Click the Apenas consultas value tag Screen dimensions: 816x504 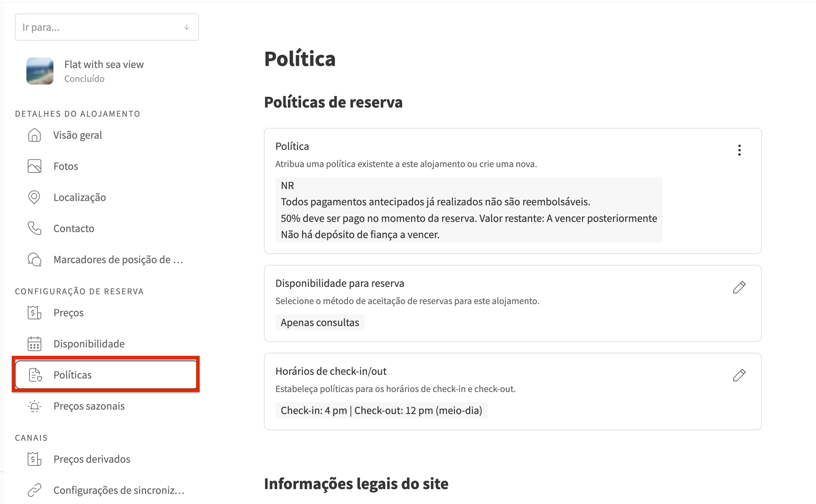pos(320,322)
